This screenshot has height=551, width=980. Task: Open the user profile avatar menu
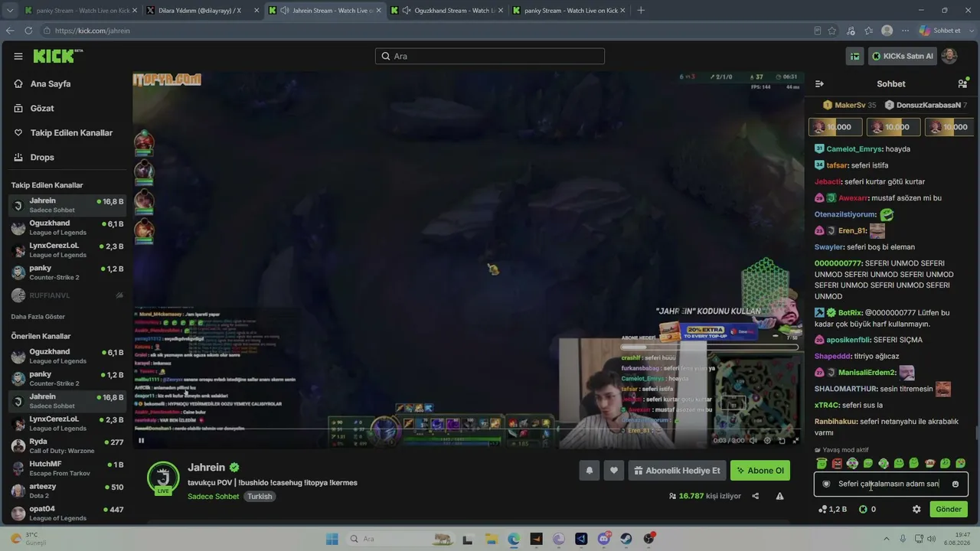(x=949, y=56)
